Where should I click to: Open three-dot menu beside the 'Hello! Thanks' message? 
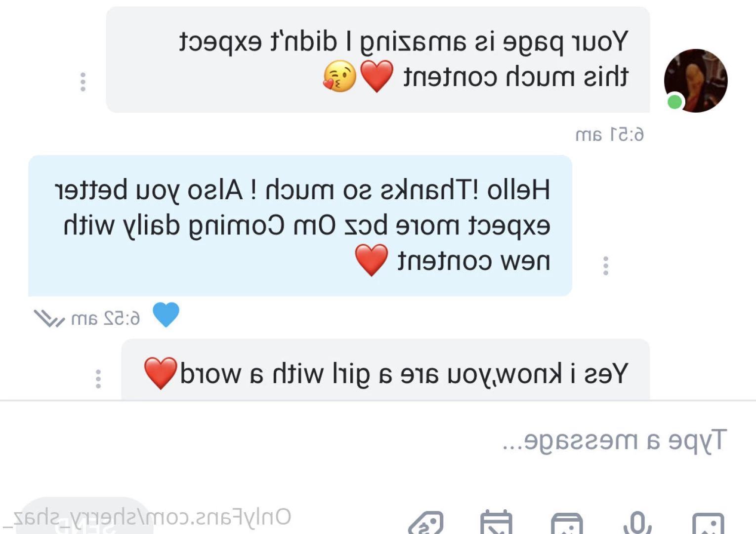pos(605,266)
